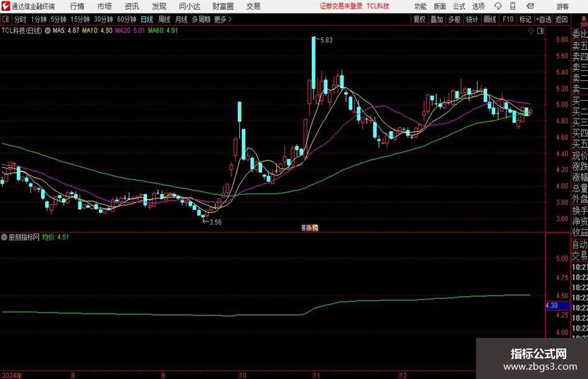Open the 行情 menu
Viewport: 588px width, 379px height.
click(x=77, y=6)
